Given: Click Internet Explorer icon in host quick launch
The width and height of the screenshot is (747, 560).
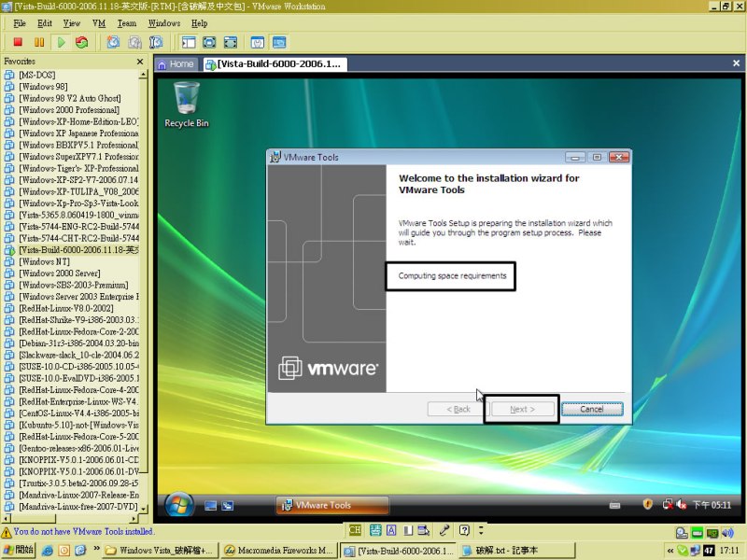Looking at the screenshot, I should coord(48,551).
